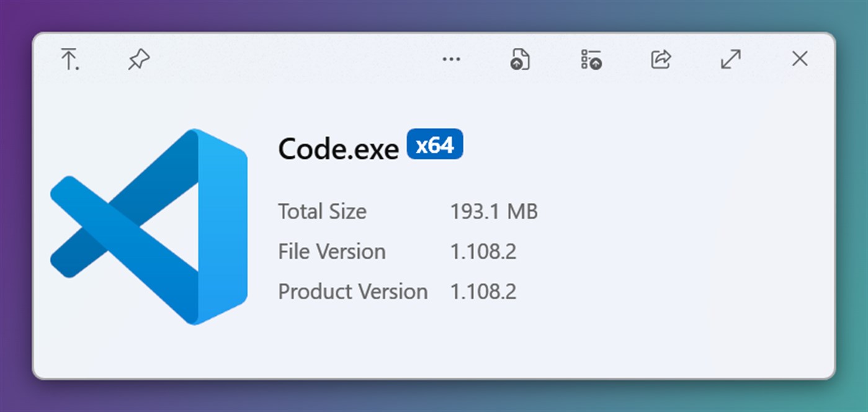Close the preview window
The height and width of the screenshot is (412, 868).
[800, 60]
